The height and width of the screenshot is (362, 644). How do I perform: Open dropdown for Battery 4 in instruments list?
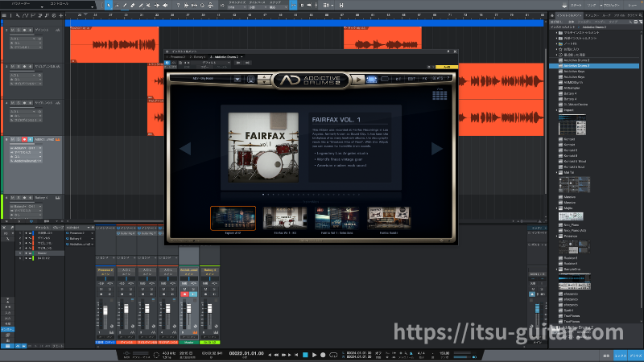92,238
